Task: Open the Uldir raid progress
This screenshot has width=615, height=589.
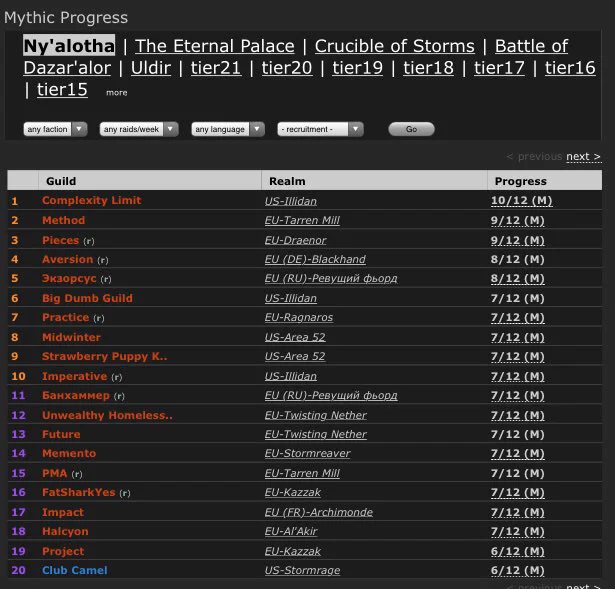Action: pyautogui.click(x=151, y=68)
